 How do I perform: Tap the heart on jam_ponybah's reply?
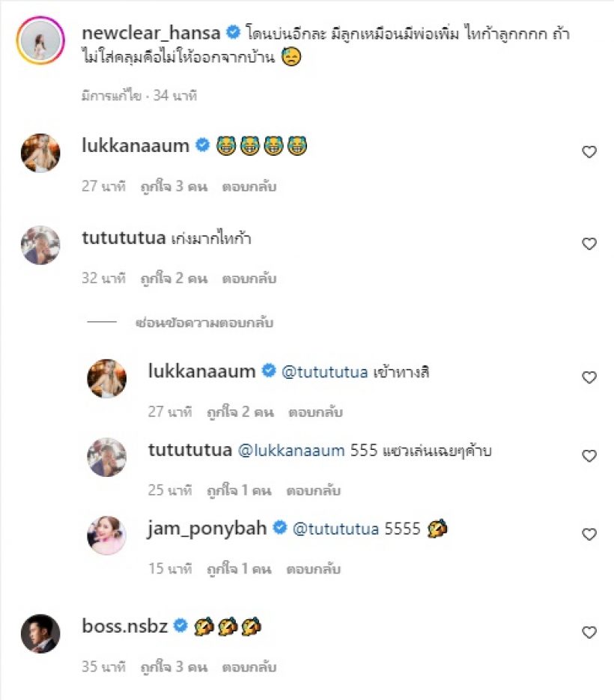click(x=589, y=535)
